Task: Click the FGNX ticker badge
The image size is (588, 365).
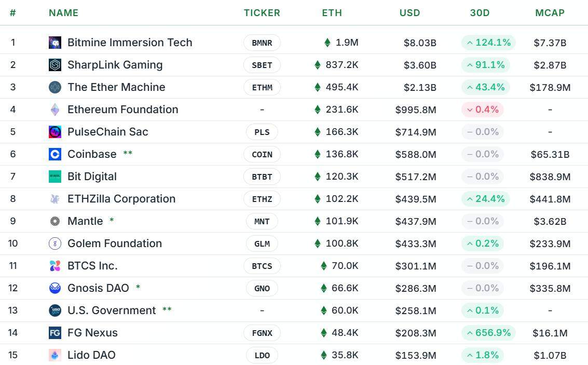Action: pos(262,333)
